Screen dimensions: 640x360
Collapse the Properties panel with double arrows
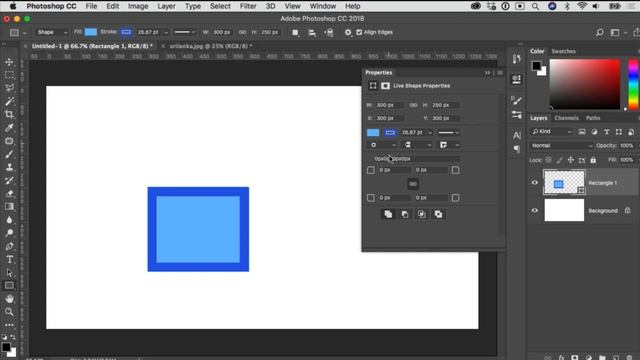(487, 73)
